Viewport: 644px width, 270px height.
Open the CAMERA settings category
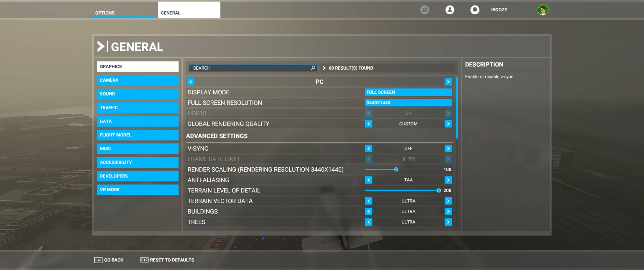pos(138,80)
